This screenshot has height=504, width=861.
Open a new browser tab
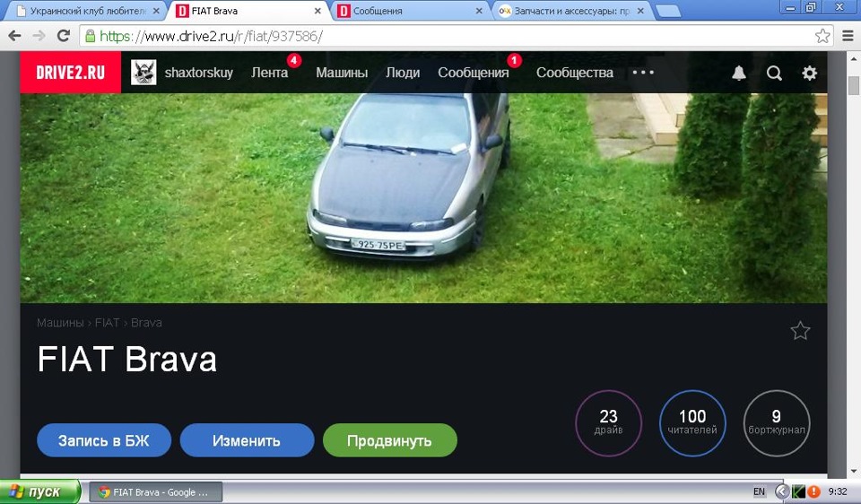(667, 11)
